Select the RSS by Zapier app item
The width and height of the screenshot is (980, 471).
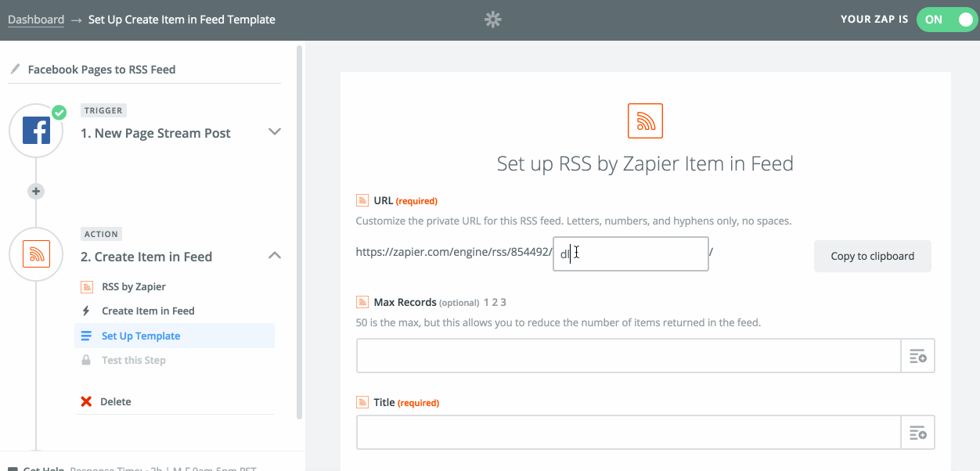pos(133,286)
